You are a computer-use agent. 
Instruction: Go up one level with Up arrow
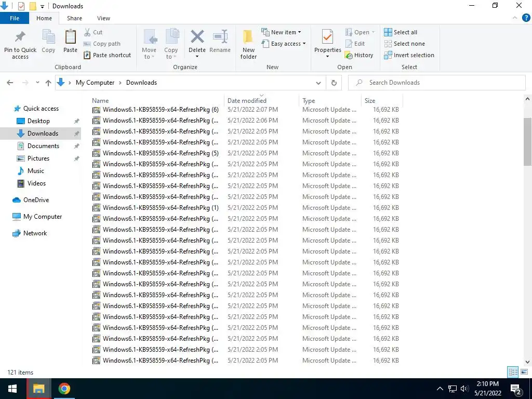click(48, 83)
